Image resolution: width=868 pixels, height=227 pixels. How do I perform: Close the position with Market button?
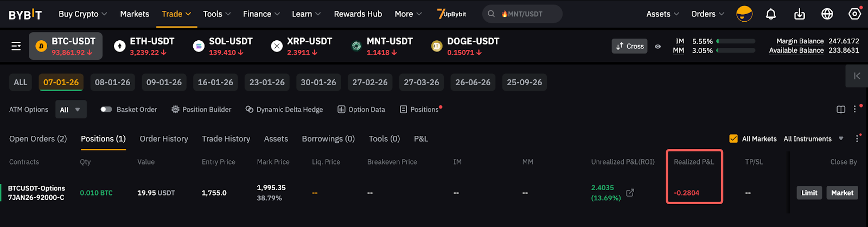[842, 193]
